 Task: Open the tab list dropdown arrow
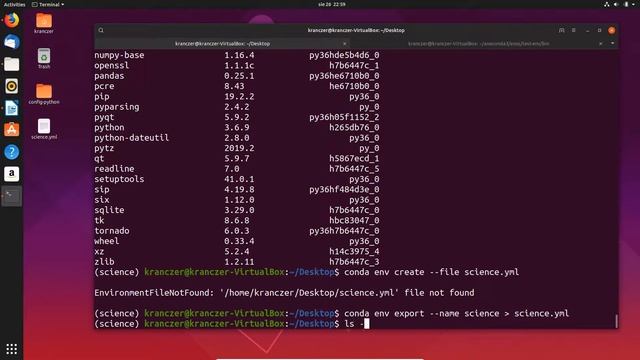click(613, 43)
